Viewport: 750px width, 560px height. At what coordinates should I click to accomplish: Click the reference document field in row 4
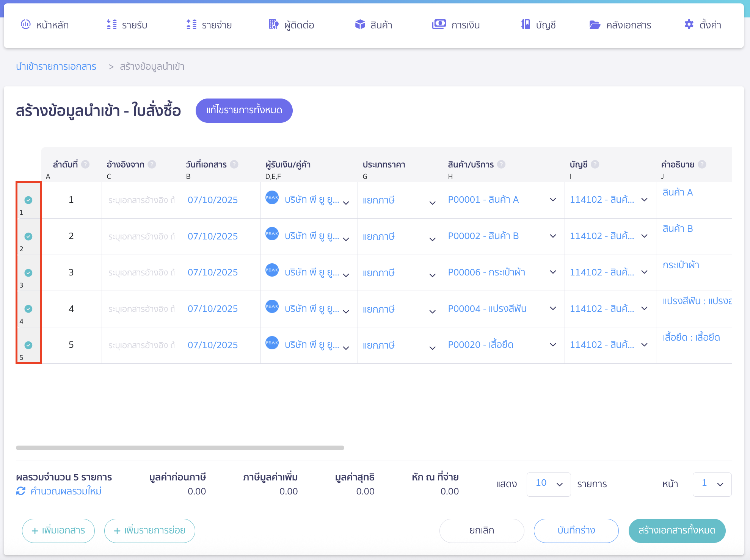[x=141, y=309]
